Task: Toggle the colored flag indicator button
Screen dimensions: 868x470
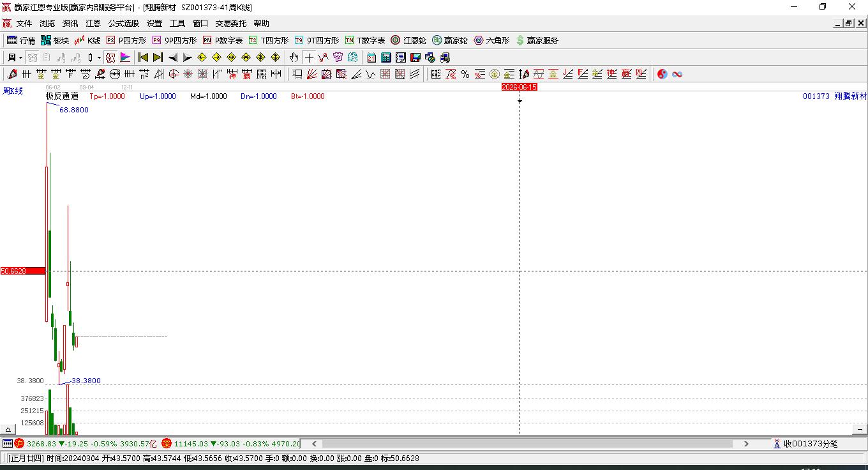Action: coord(125,57)
